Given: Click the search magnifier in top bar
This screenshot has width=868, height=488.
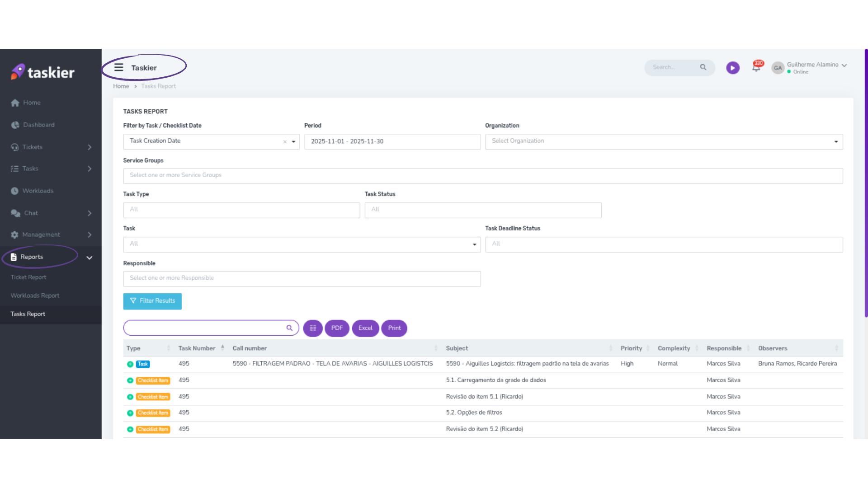Looking at the screenshot, I should (x=703, y=67).
